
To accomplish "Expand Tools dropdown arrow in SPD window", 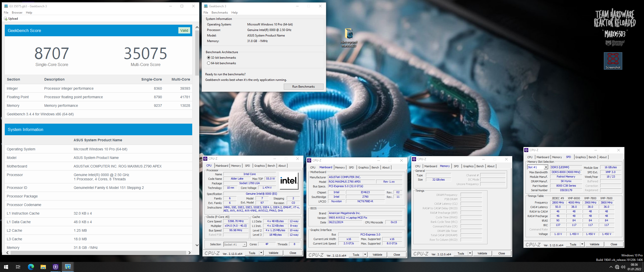I will pyautogui.click(x=582, y=244).
